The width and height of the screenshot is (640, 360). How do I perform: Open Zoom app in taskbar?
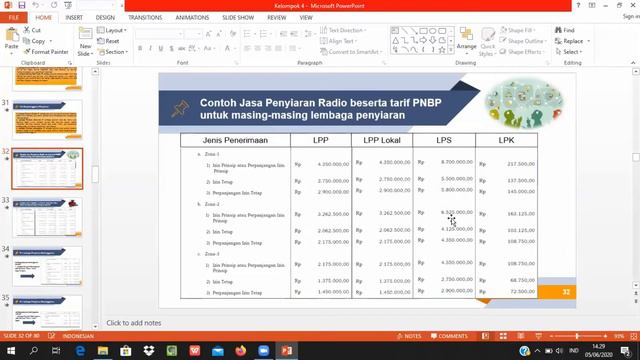(x=264, y=351)
